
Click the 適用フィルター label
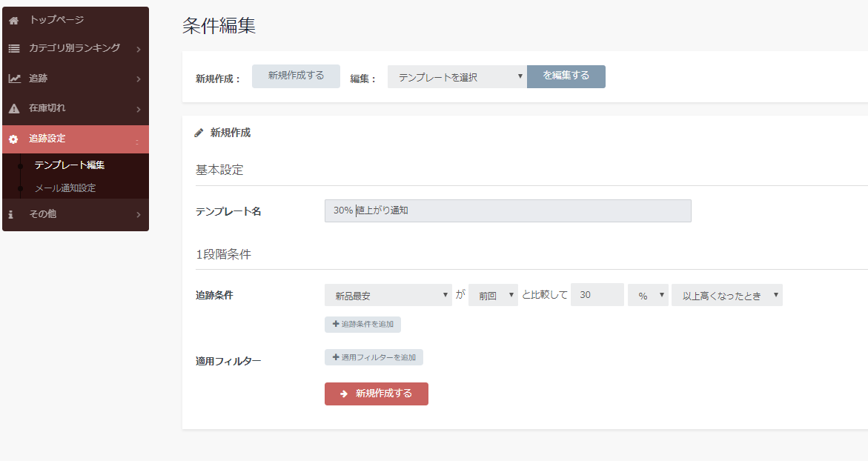point(228,362)
